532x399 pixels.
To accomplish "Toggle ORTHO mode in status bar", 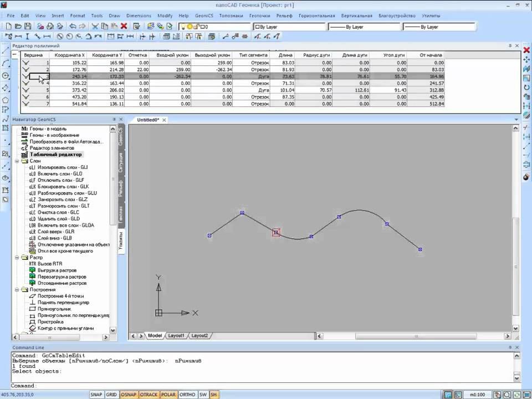I will point(187,395).
